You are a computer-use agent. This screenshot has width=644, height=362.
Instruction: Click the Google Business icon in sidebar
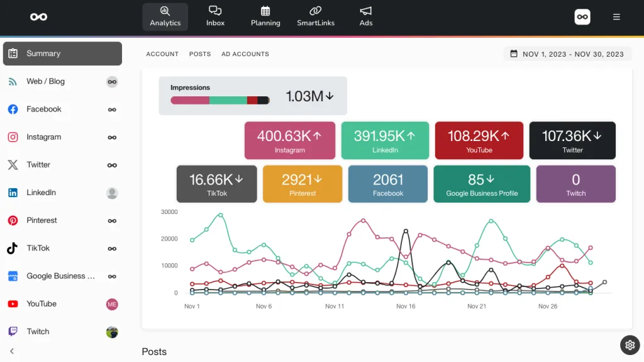(13, 276)
